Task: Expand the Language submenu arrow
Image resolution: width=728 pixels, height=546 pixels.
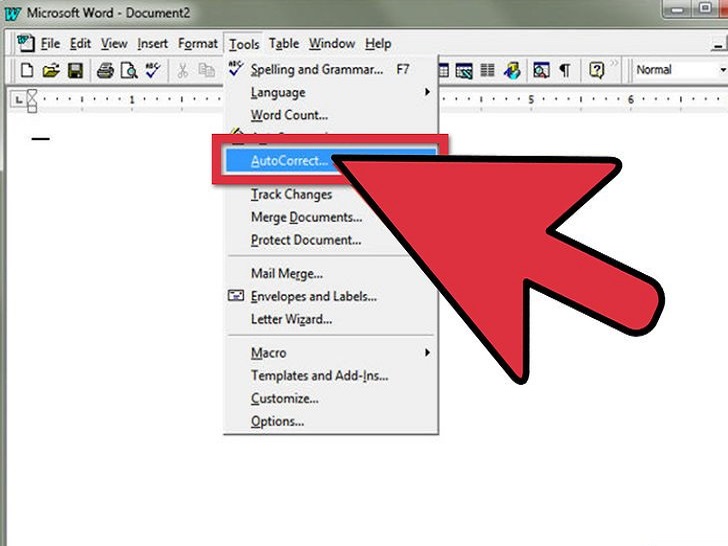Action: click(427, 92)
